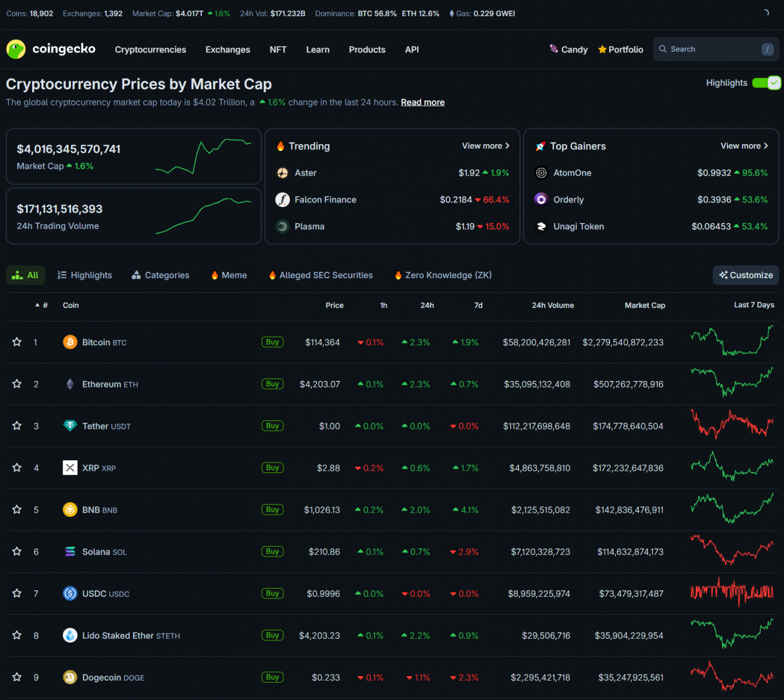Open the NFT menu item
This screenshot has height=700, width=784.
click(x=278, y=50)
